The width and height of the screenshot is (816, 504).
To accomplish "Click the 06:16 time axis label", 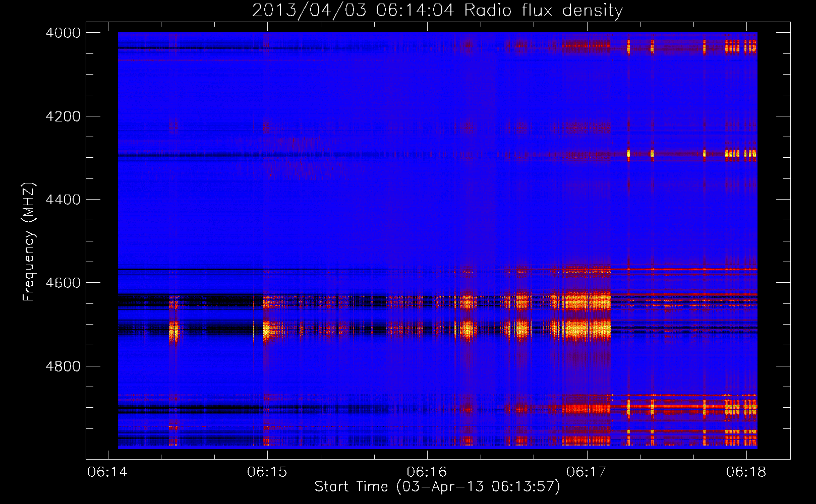I will coord(427,472).
